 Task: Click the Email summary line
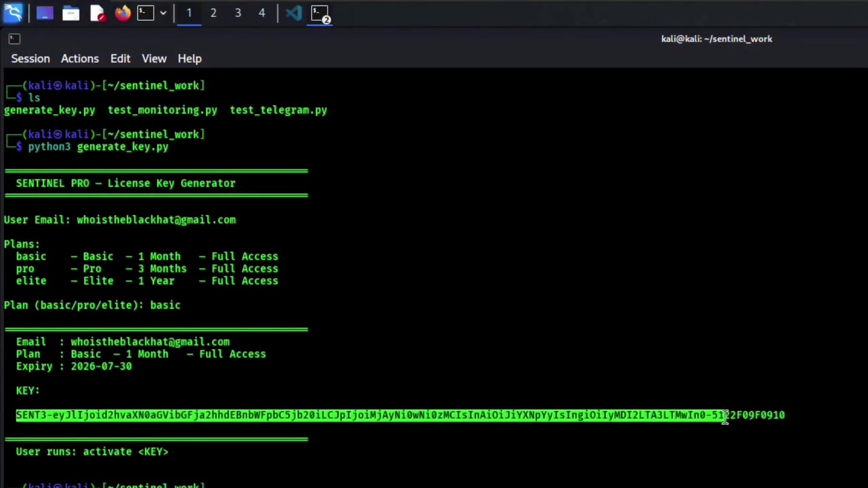(x=123, y=342)
